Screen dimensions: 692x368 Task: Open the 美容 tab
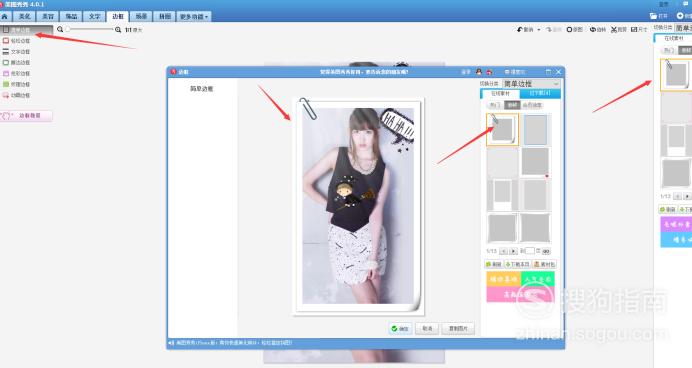click(x=48, y=16)
